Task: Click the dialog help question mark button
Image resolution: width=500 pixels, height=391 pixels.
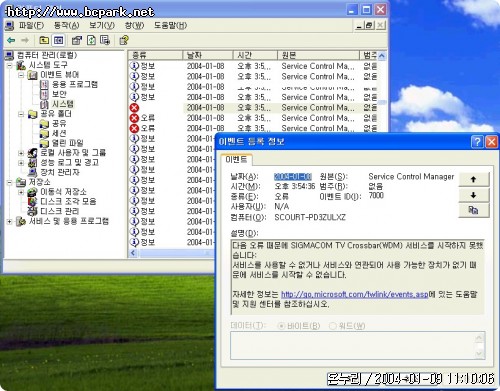Action: pyautogui.click(x=477, y=142)
